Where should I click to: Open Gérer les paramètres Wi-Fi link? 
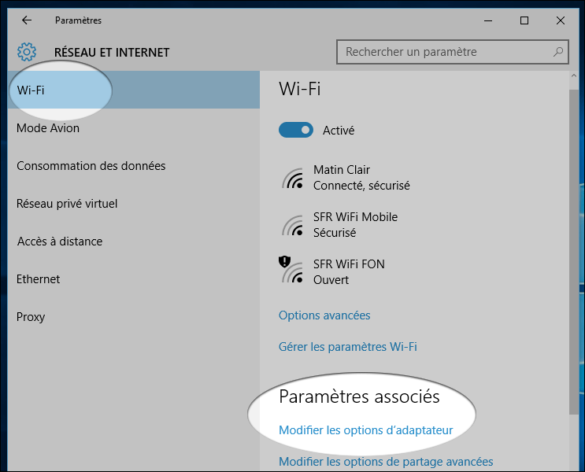click(348, 347)
